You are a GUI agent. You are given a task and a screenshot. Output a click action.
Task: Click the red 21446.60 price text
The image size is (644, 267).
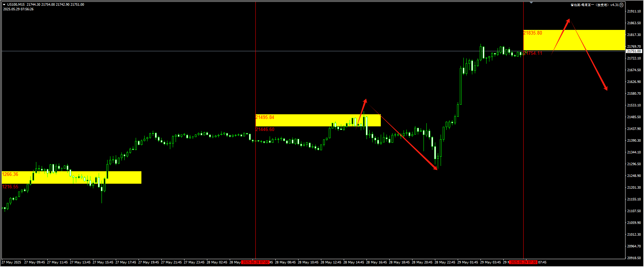(265, 130)
